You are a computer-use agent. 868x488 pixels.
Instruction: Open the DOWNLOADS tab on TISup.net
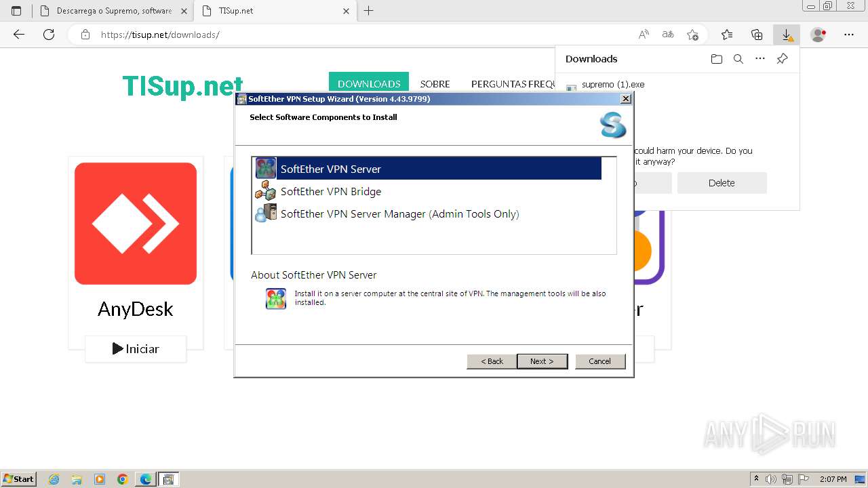369,84
